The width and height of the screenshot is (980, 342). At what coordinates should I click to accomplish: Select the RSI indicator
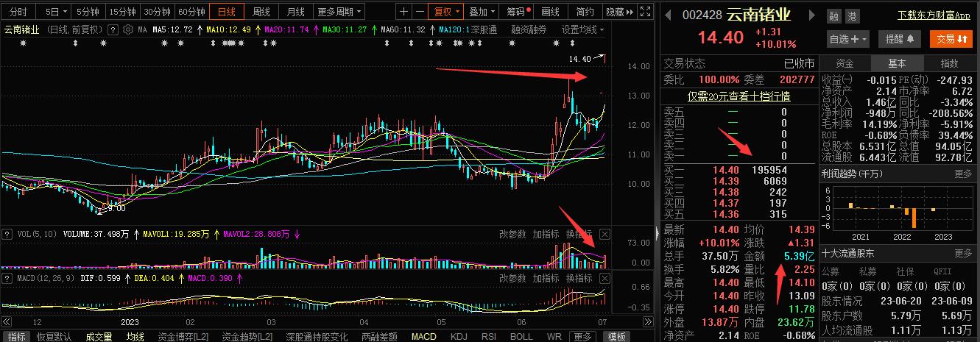pos(489,336)
